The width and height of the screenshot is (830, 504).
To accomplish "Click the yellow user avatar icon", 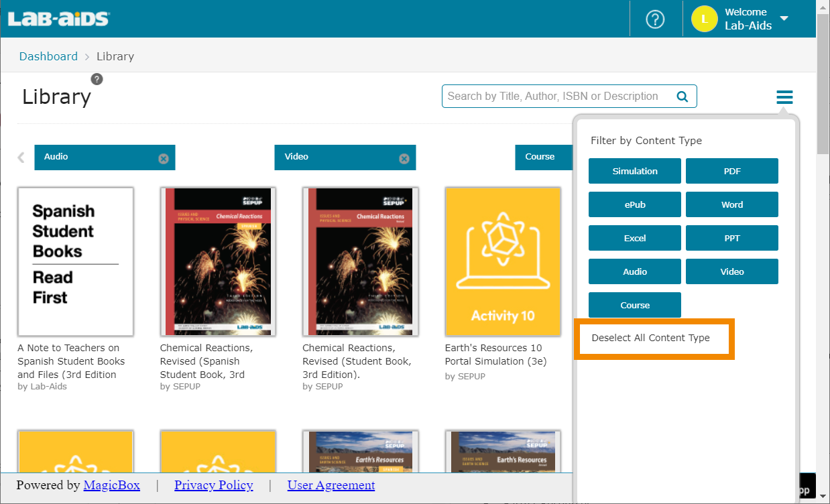I will [704, 19].
